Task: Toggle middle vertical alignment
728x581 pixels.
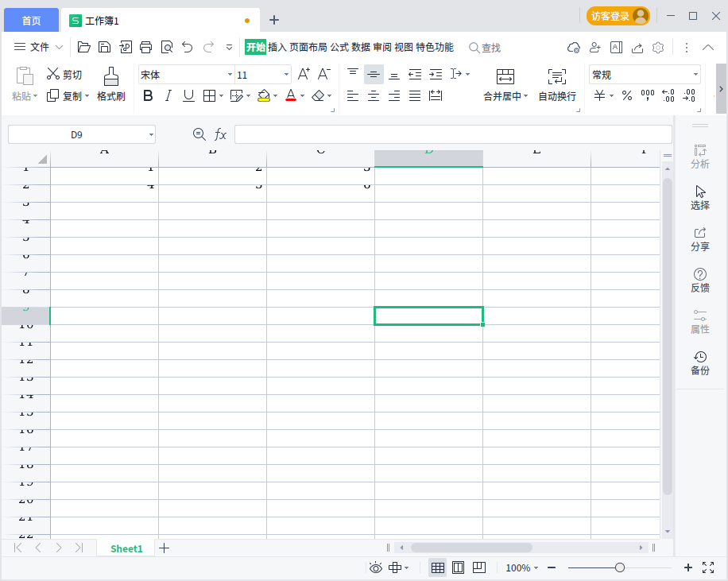Action: click(x=374, y=74)
